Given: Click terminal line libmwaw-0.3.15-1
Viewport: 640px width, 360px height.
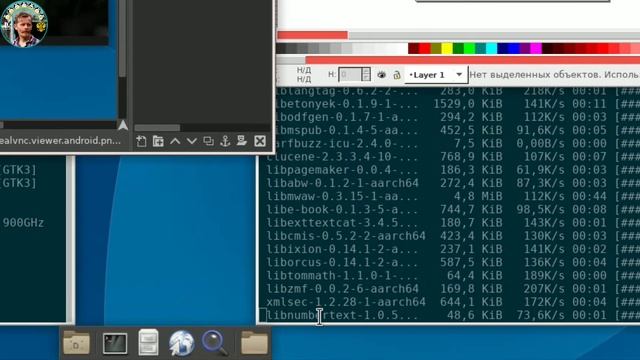Looking at the screenshot, I should coord(343,196).
